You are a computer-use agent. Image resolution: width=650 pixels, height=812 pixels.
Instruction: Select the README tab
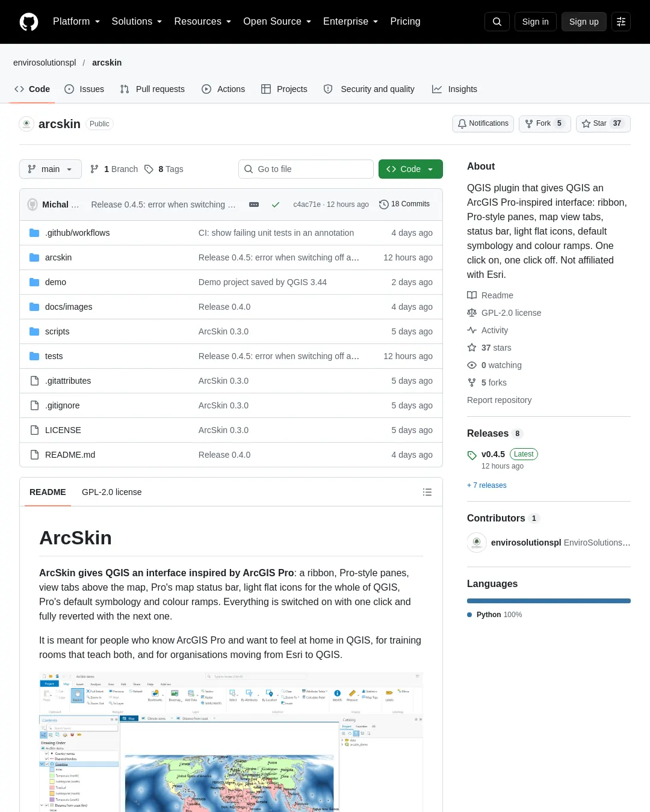coord(48,492)
